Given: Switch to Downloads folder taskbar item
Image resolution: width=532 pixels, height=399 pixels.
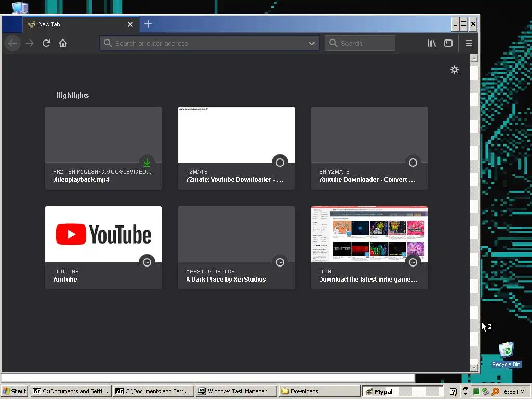Looking at the screenshot, I should tap(319, 391).
